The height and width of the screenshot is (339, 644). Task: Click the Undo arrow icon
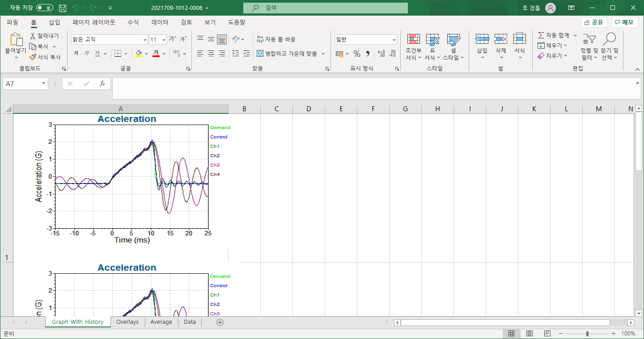[76, 8]
